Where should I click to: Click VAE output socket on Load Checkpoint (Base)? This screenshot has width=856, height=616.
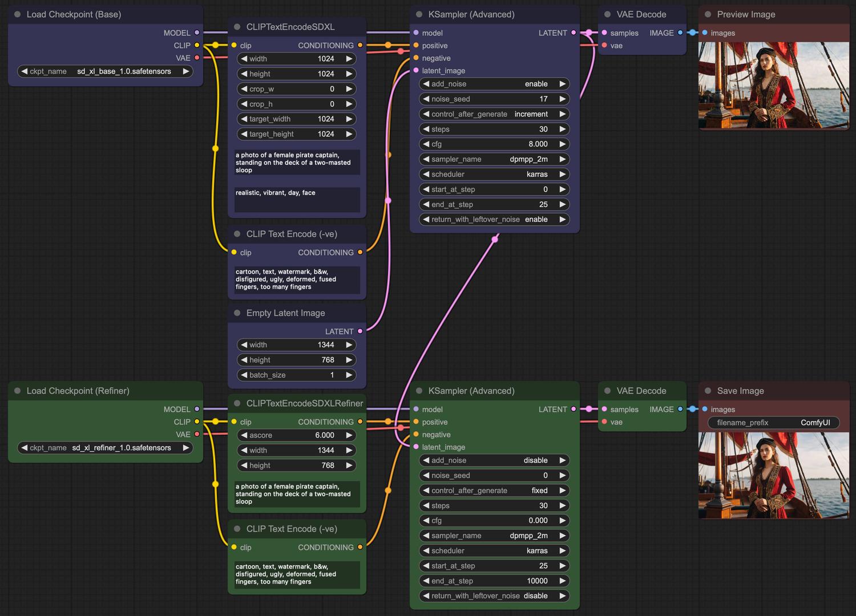(x=197, y=58)
